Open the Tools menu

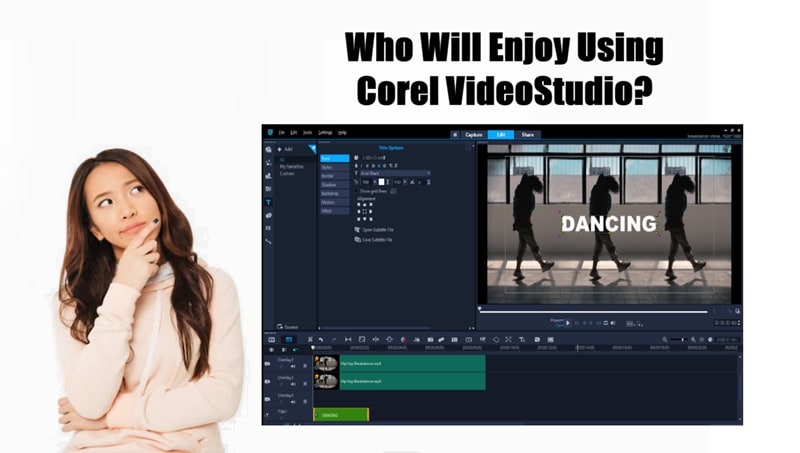(x=307, y=133)
